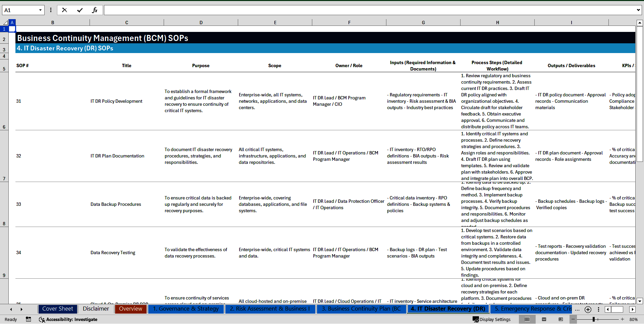The width and height of the screenshot is (644, 324).
Task: Switch to Page Break Preview
Action: 561,319
